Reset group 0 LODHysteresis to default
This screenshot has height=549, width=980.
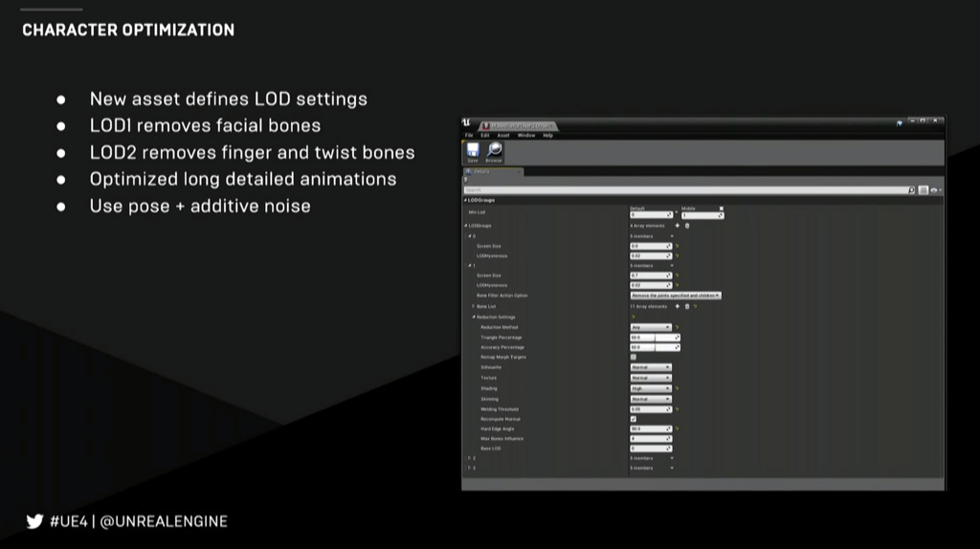point(677,255)
